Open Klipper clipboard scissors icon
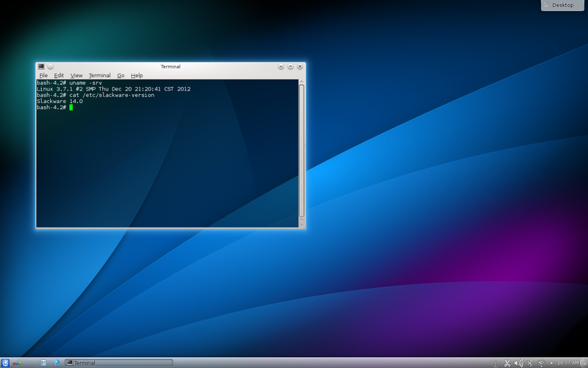The width and height of the screenshot is (588, 368). [x=507, y=363]
